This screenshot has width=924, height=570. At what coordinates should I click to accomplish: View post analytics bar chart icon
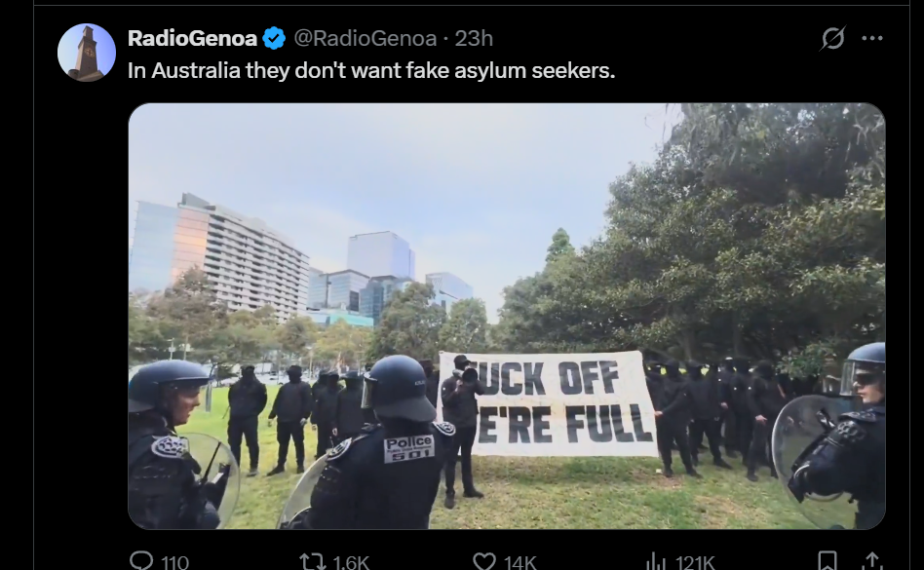(x=656, y=561)
